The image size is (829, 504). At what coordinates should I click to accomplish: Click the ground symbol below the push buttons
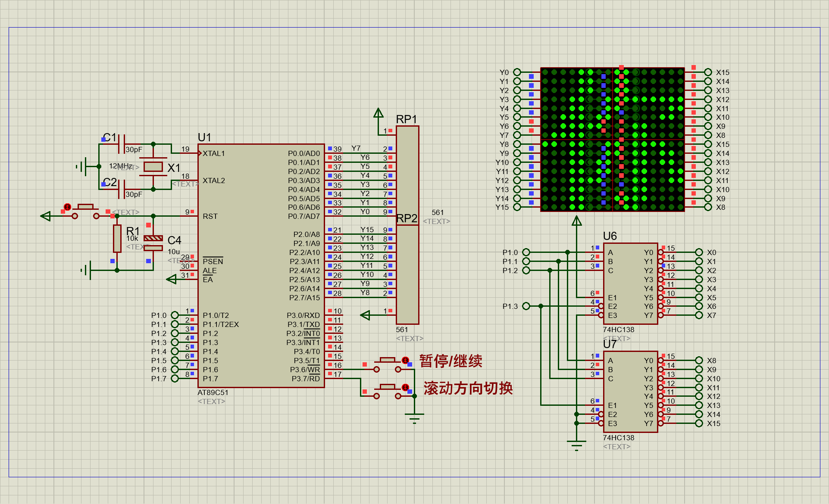pyautogui.click(x=414, y=417)
